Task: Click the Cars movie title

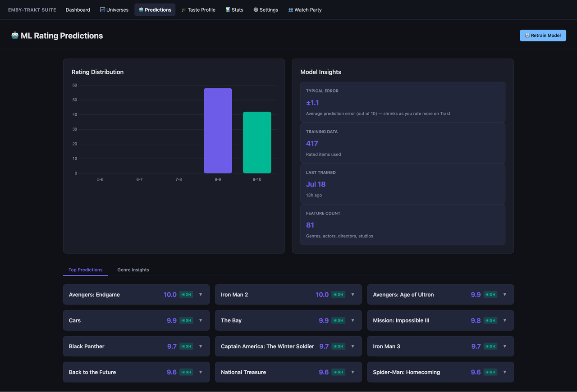Action: pyautogui.click(x=75, y=320)
